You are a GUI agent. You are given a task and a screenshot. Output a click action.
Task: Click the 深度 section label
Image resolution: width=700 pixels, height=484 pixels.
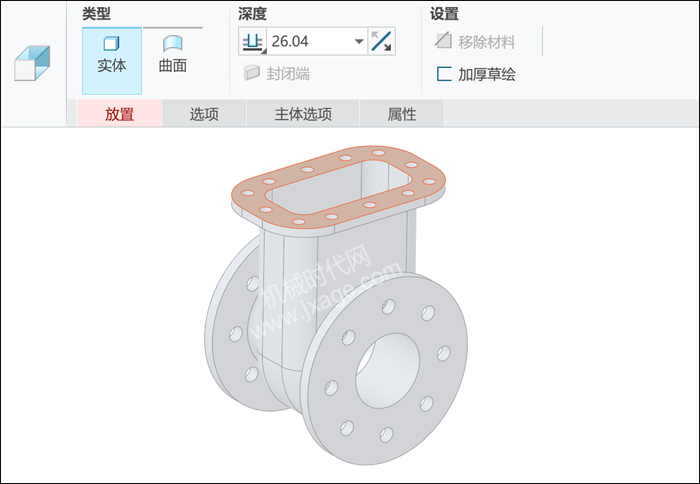[252, 13]
